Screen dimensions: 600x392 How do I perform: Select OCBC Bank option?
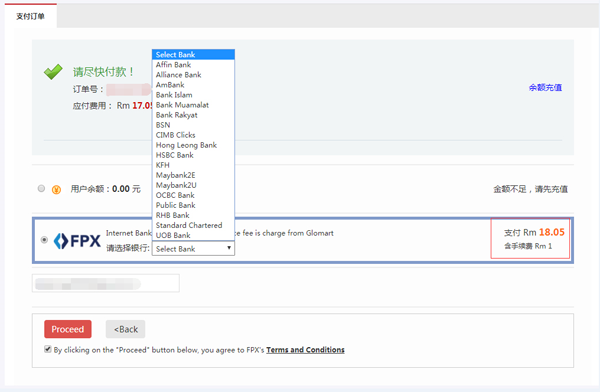pos(193,195)
